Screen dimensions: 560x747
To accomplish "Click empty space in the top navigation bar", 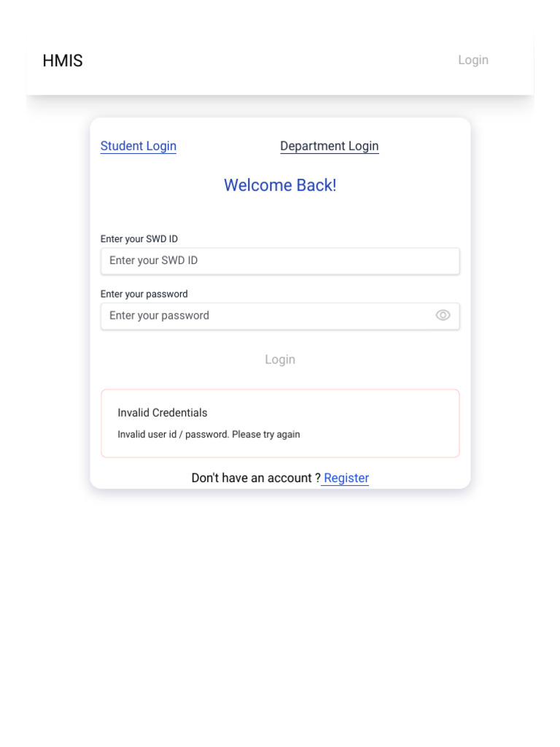I will coord(270,61).
